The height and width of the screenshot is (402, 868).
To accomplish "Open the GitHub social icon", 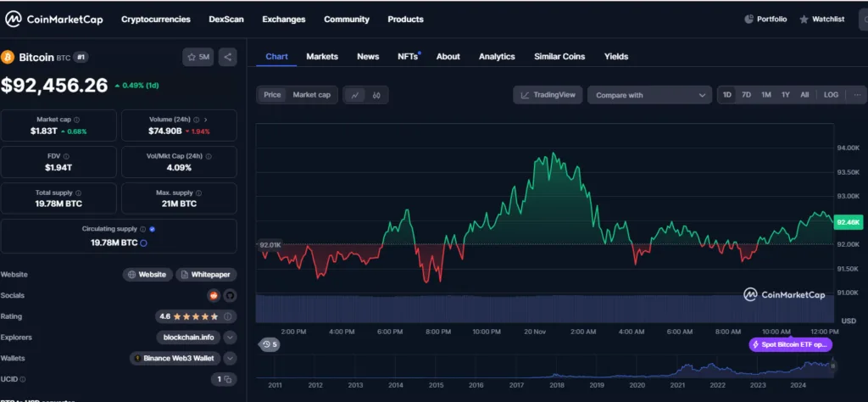I will click(230, 296).
